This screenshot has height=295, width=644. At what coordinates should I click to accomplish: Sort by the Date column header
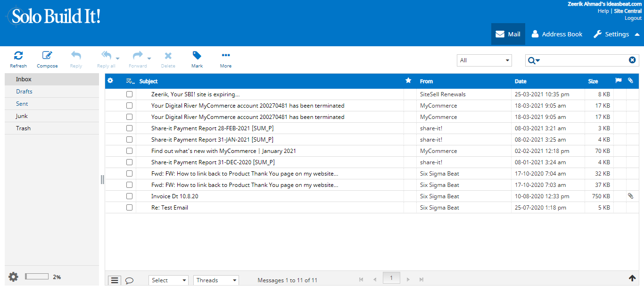click(520, 81)
